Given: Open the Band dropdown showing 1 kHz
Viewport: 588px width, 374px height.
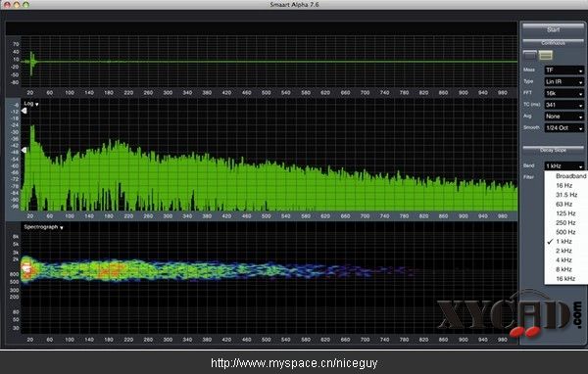Looking at the screenshot, I should pos(564,166).
